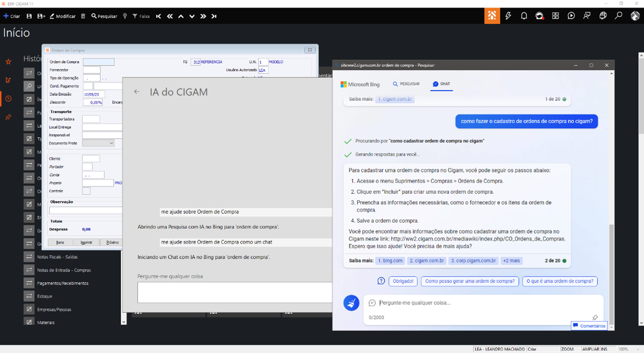
Task: Click the cursor pointer sidebar icon
Action: 8,80
